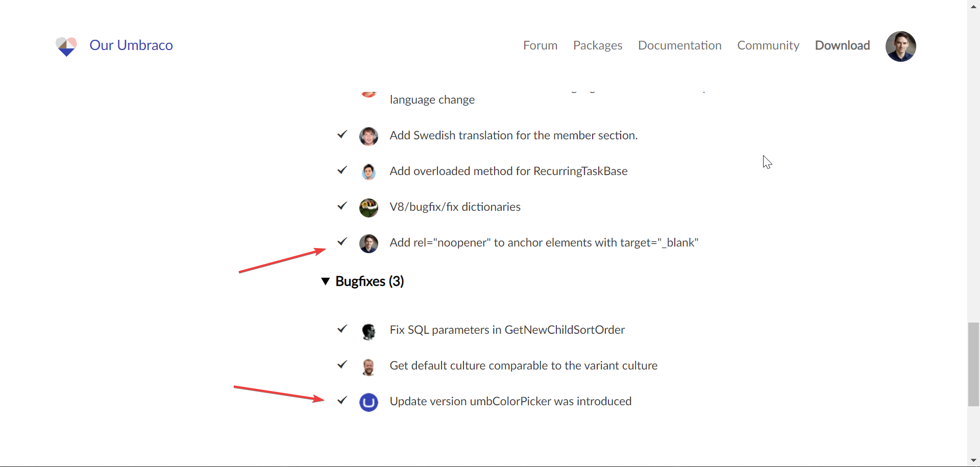Click the avatar beside the rel="noopener" entry
This screenshot has height=467, width=980.
(x=369, y=243)
